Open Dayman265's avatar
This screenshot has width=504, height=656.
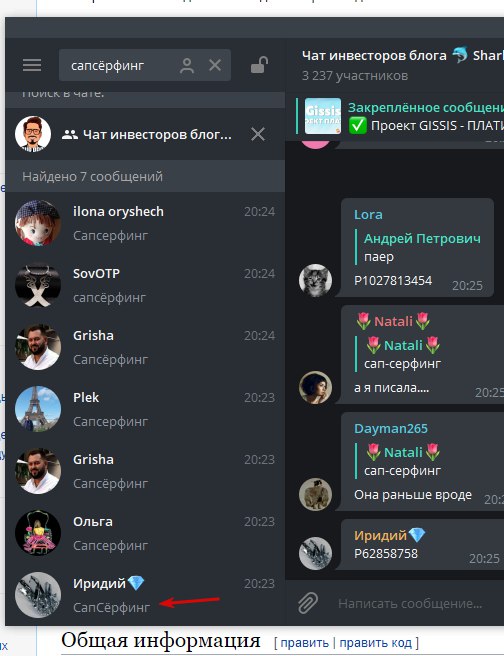click(x=315, y=494)
